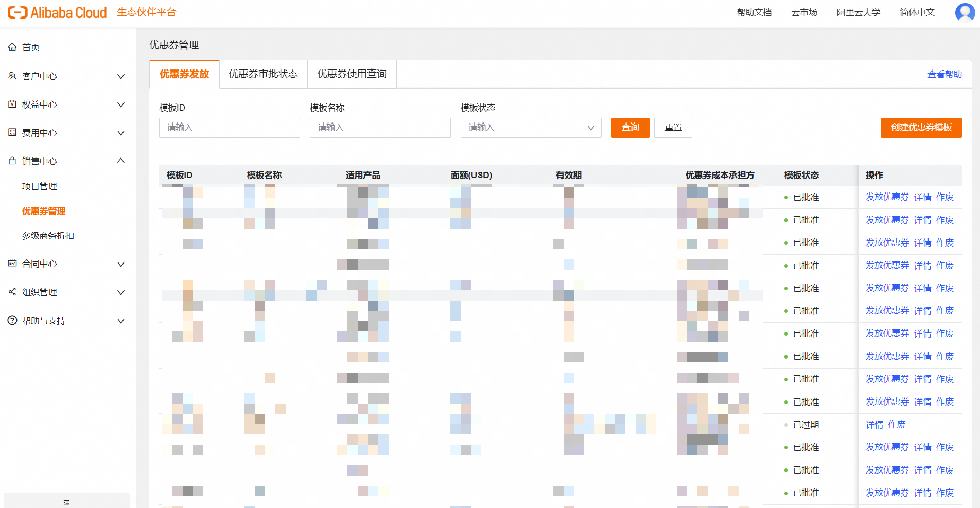This screenshot has width=980, height=508.
Task: Switch to the 优惠券发放 tab
Action: 184,74
